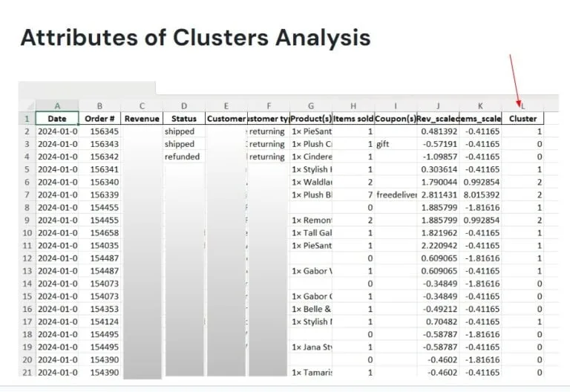Viewport: 570px width, 392px height.
Task: Click order number 154035
Action: point(99,246)
